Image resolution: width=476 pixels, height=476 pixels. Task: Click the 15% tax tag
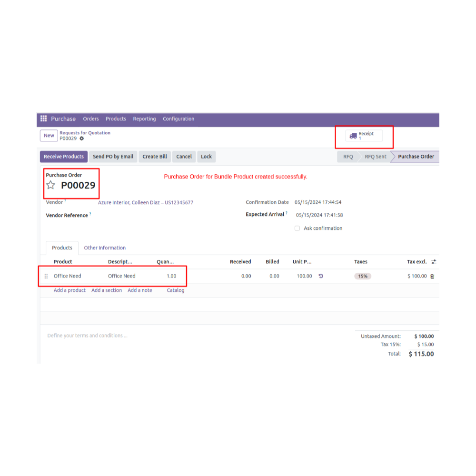pos(363,276)
